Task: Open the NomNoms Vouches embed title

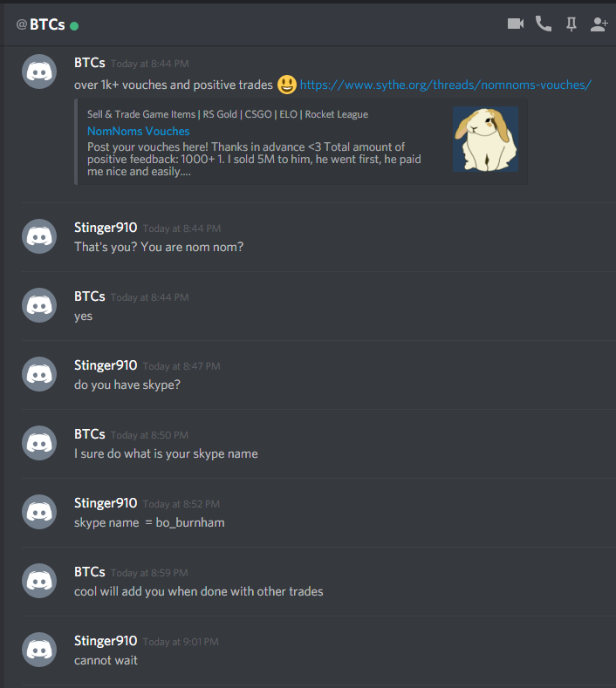Action: 139,131
